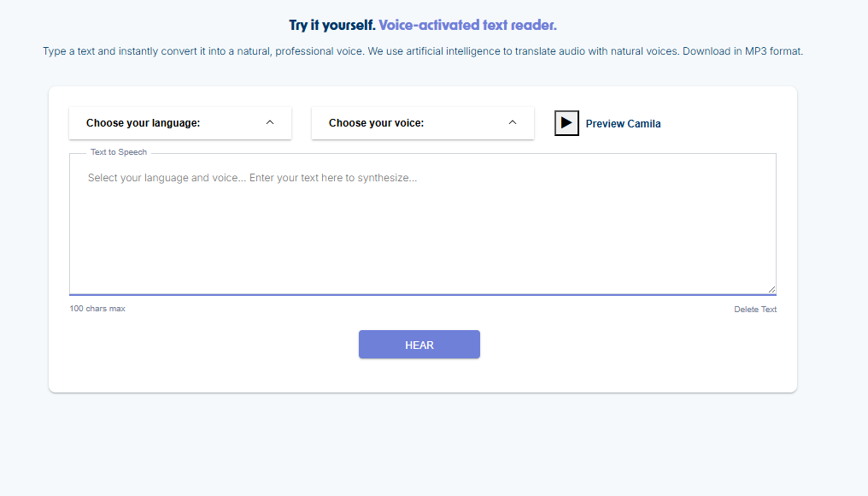Click the blue underline below the textarea
Screen dimensions: 868x496
422,295
